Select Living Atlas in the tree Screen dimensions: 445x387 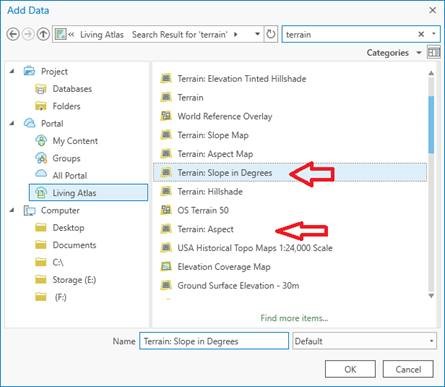coord(88,193)
